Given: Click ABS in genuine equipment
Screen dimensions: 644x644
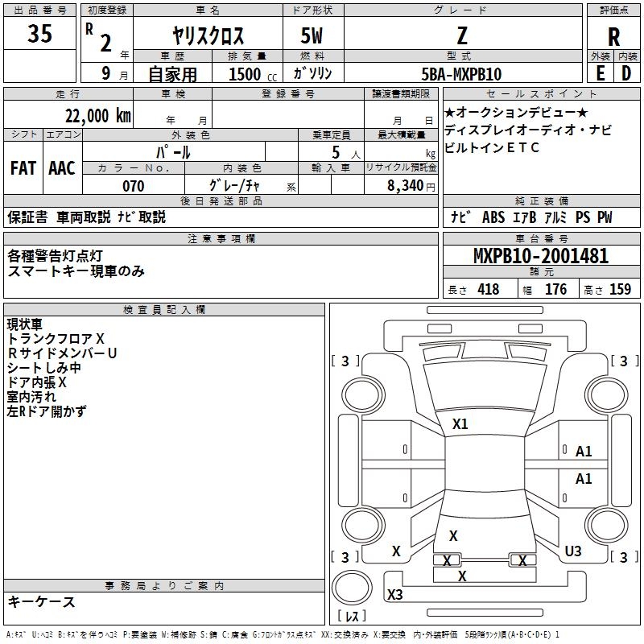Looking at the screenshot, I should point(493,217).
